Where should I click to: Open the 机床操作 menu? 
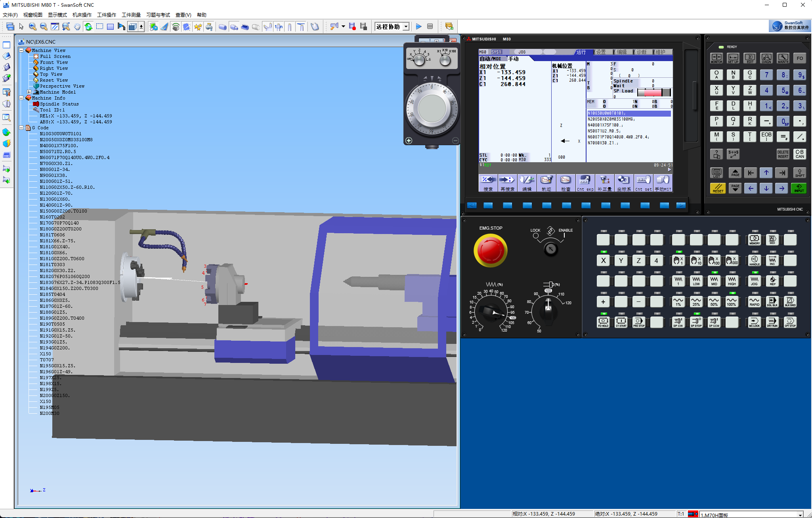[82, 15]
